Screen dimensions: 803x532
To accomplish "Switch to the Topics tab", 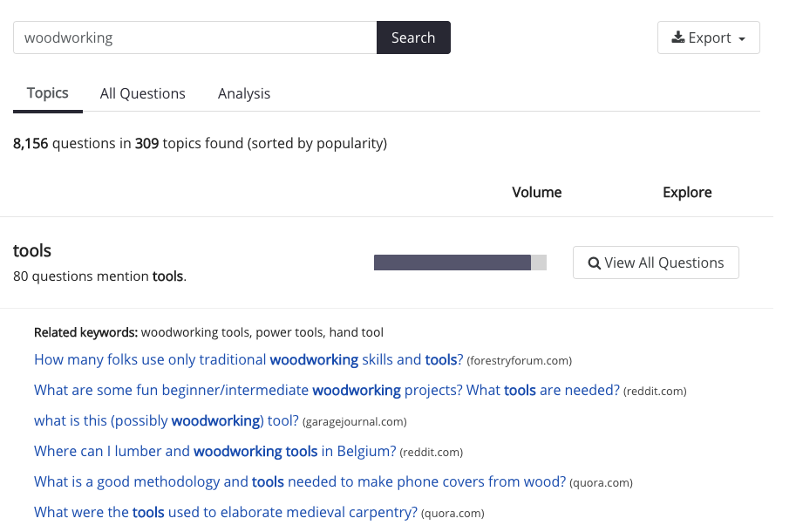I will 48,93.
